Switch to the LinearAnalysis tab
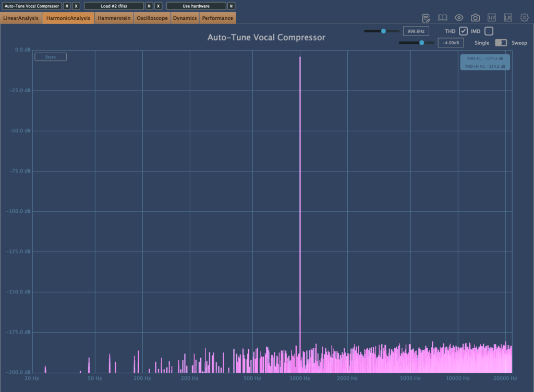 tap(21, 18)
